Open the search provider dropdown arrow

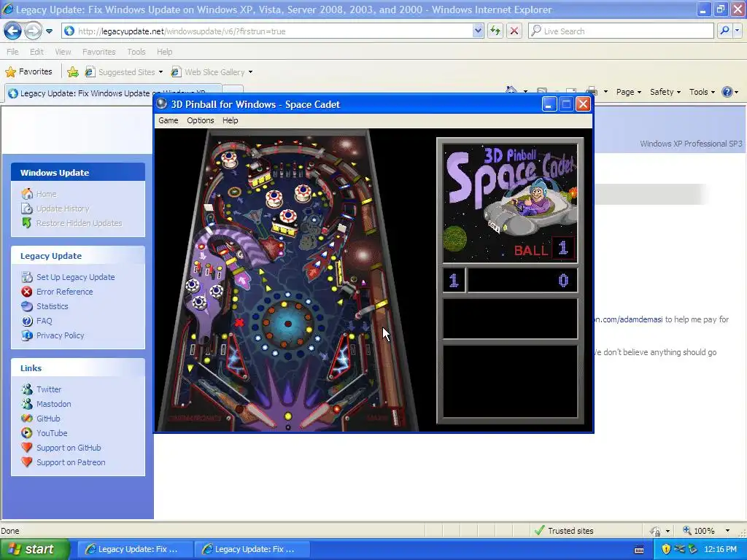click(737, 31)
